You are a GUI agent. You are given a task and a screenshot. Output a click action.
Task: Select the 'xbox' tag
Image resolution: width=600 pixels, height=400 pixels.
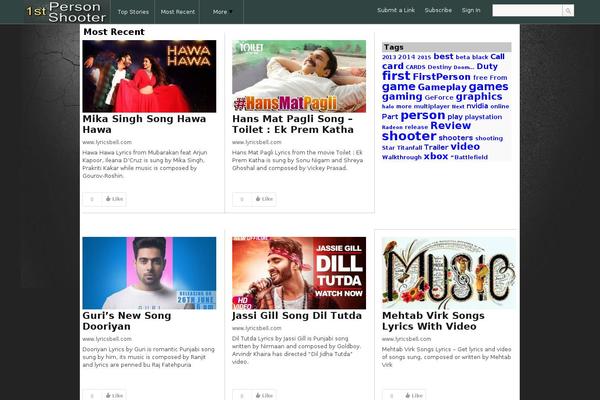pos(436,156)
